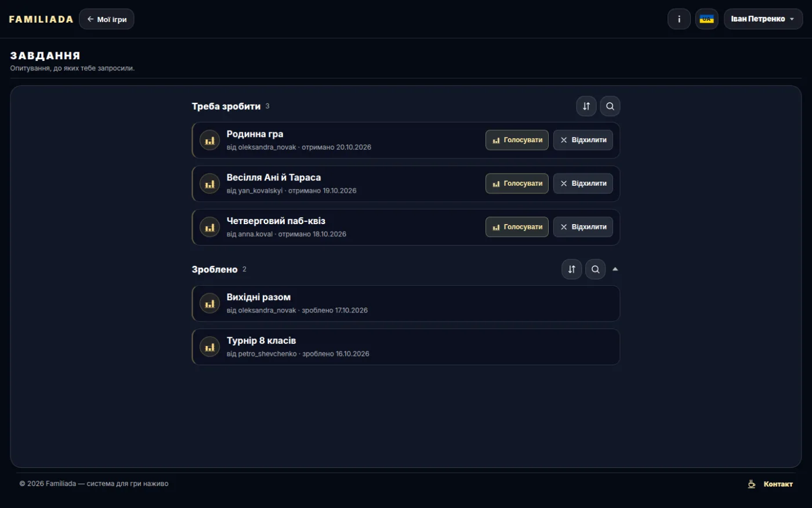Decline the Родинна гра invitation
Image resolution: width=812 pixels, height=508 pixels.
[x=583, y=140]
